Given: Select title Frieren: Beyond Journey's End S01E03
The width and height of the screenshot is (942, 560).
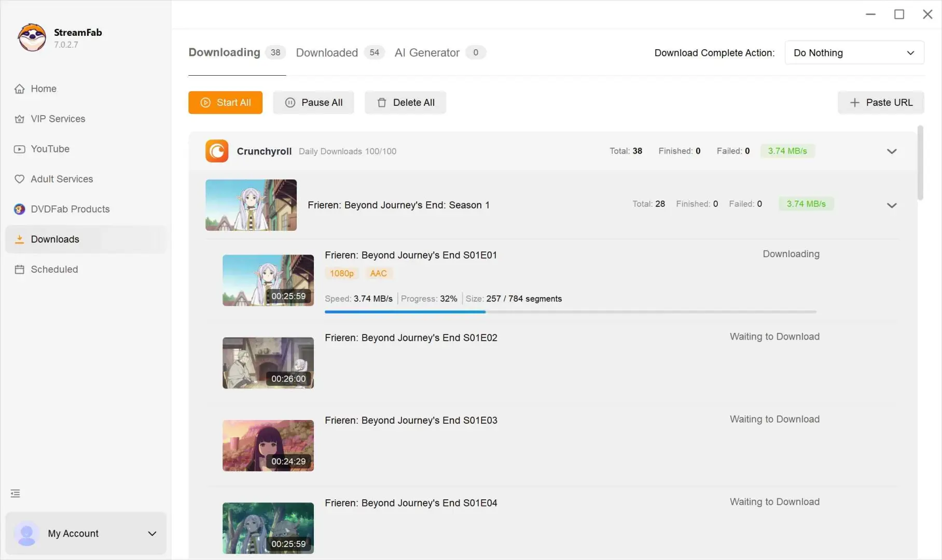Looking at the screenshot, I should tap(411, 420).
